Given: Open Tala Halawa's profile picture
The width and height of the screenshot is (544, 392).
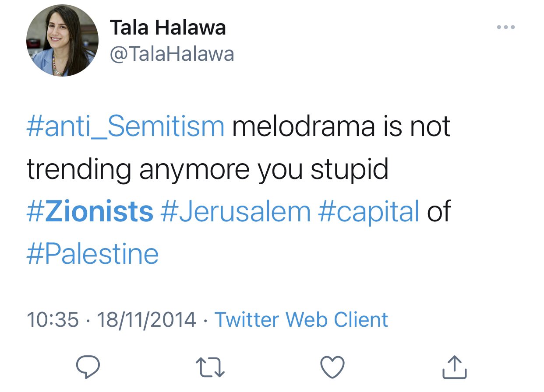Looking at the screenshot, I should coord(62,40).
